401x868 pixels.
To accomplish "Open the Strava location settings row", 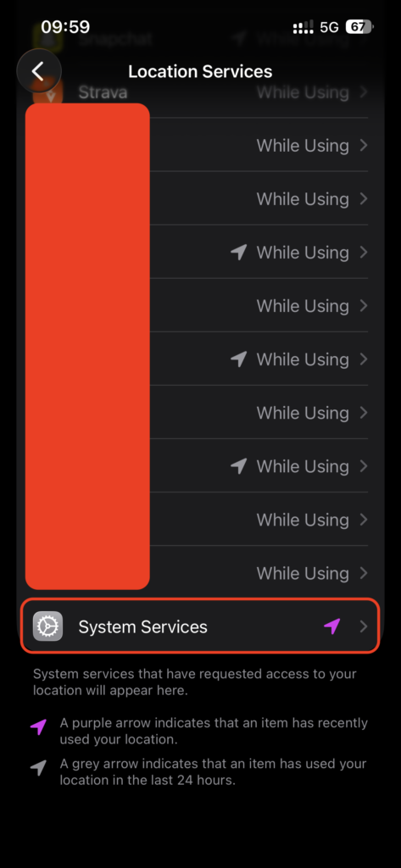I will [200, 92].
